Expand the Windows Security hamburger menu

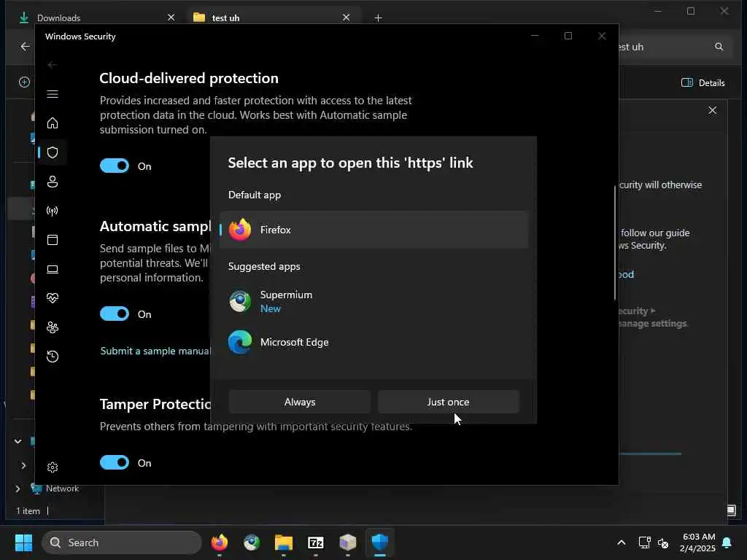pos(53,94)
